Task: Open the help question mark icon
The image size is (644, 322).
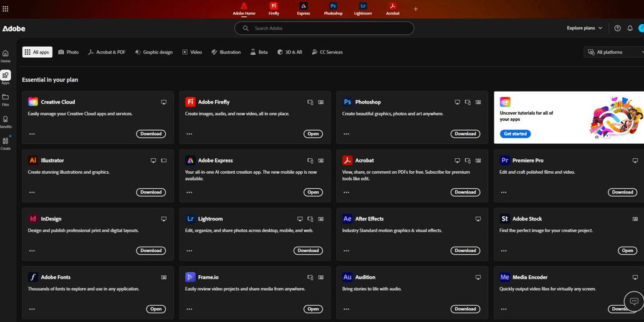Action: coord(617,28)
